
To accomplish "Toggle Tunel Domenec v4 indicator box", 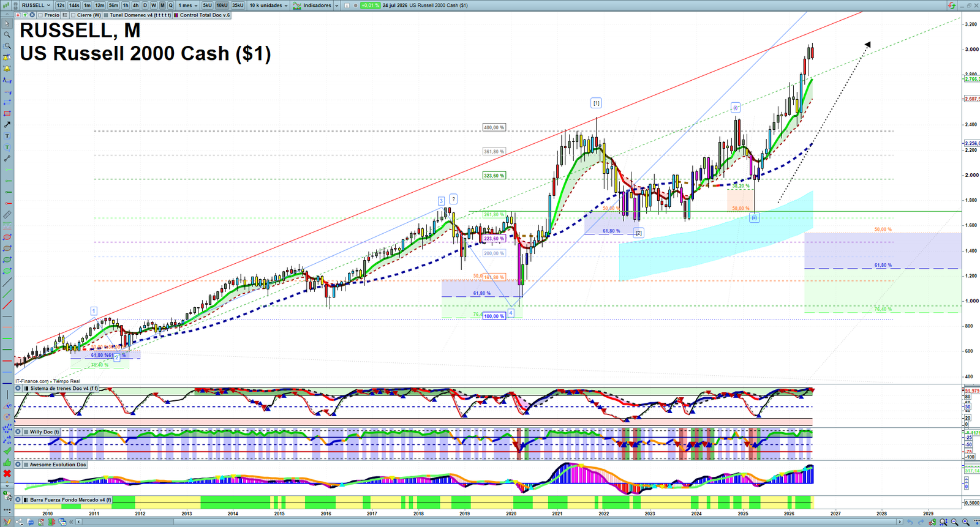I will pyautogui.click(x=106, y=15).
